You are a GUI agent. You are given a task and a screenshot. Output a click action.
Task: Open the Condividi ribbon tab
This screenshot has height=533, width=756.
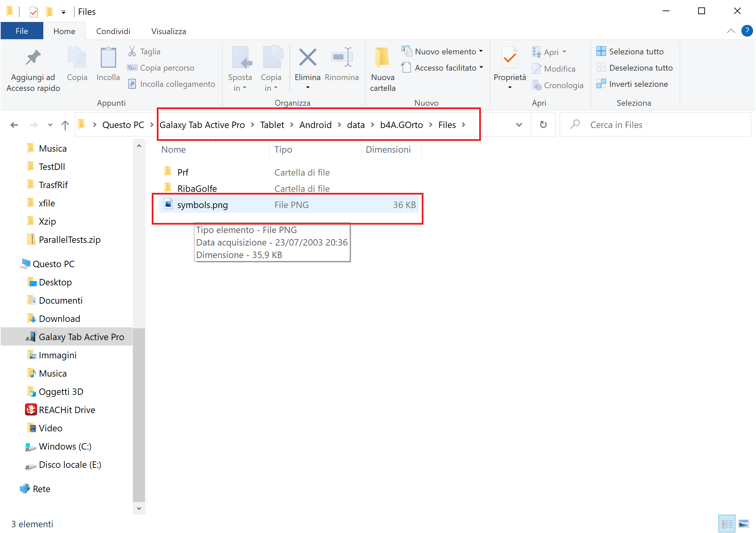(113, 31)
